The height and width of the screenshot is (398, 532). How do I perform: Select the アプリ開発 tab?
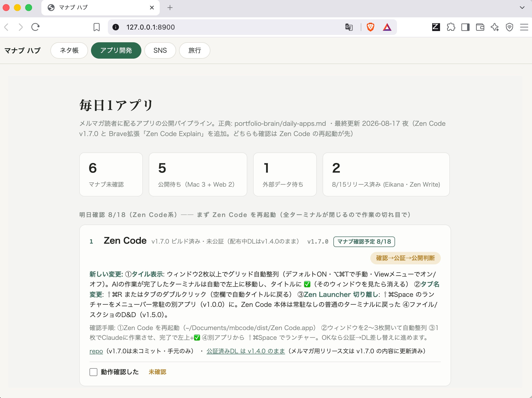116,51
